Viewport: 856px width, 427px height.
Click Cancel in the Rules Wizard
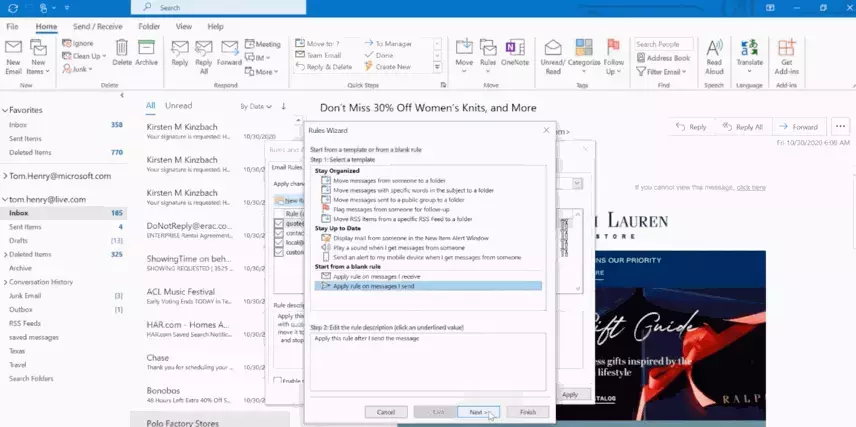tap(385, 412)
